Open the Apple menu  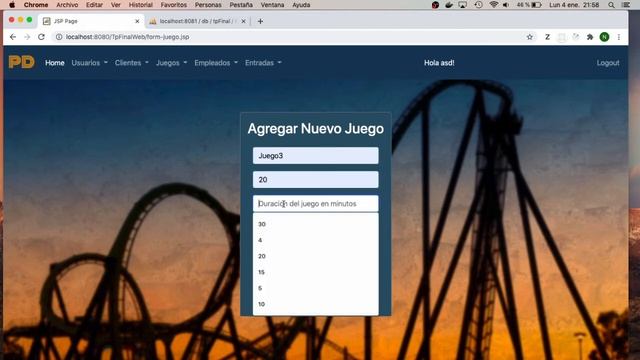[x=12, y=5]
